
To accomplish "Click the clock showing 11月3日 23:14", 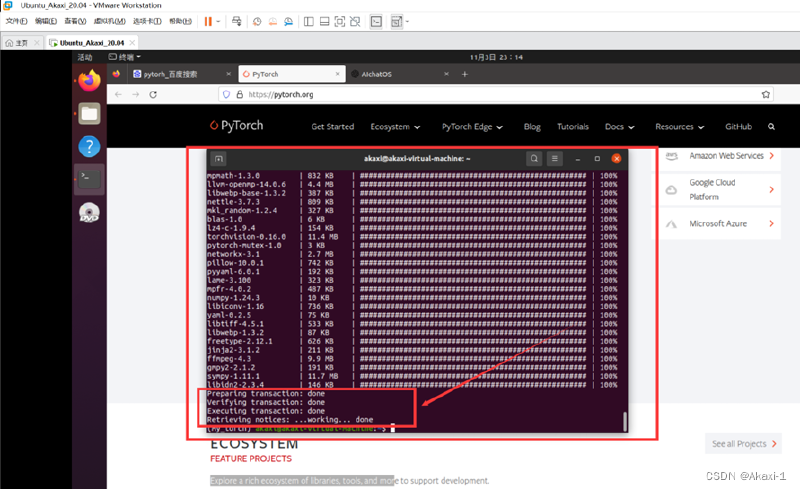I will coord(496,57).
